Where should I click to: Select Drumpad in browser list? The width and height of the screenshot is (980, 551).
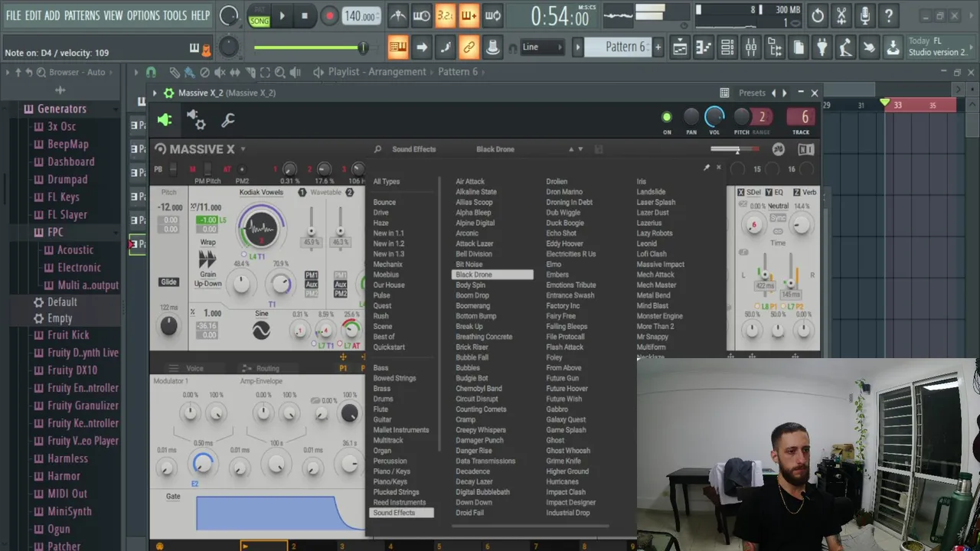tap(67, 179)
